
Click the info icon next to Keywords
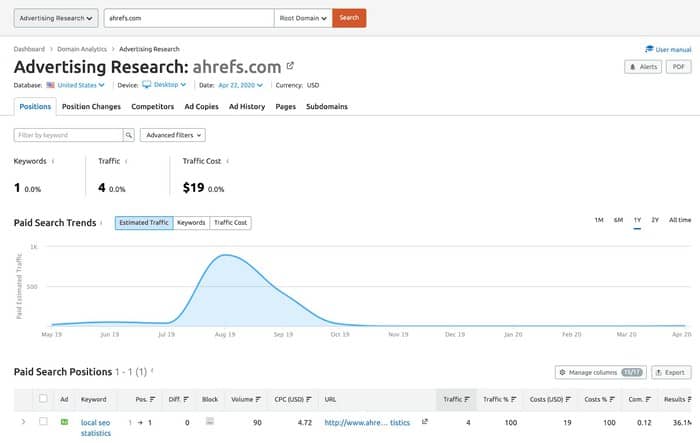point(53,161)
